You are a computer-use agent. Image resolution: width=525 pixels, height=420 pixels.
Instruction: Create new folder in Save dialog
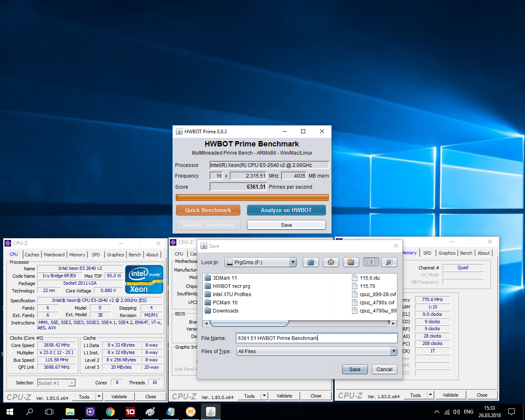tap(351, 262)
